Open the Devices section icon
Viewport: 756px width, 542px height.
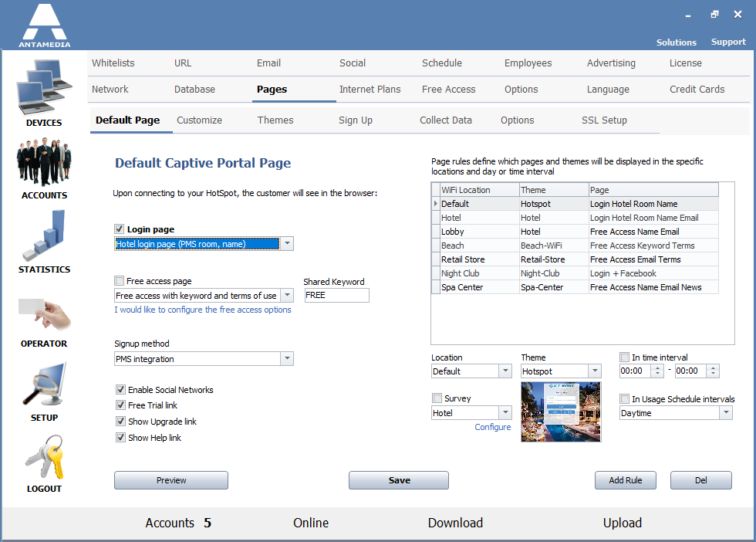(x=44, y=87)
